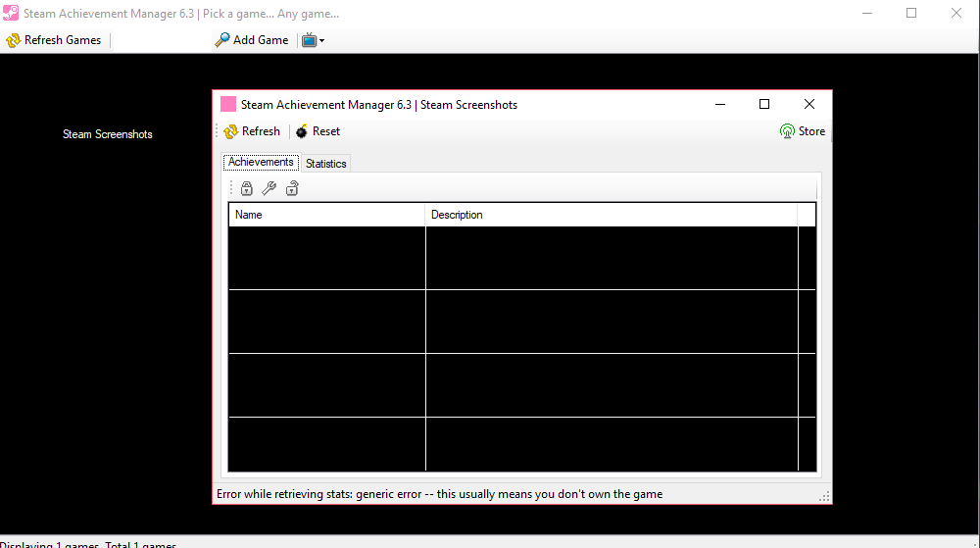Screen dimensions: 980x548
Task: Click Refresh in the Steam Screenshots window
Action: click(x=253, y=131)
